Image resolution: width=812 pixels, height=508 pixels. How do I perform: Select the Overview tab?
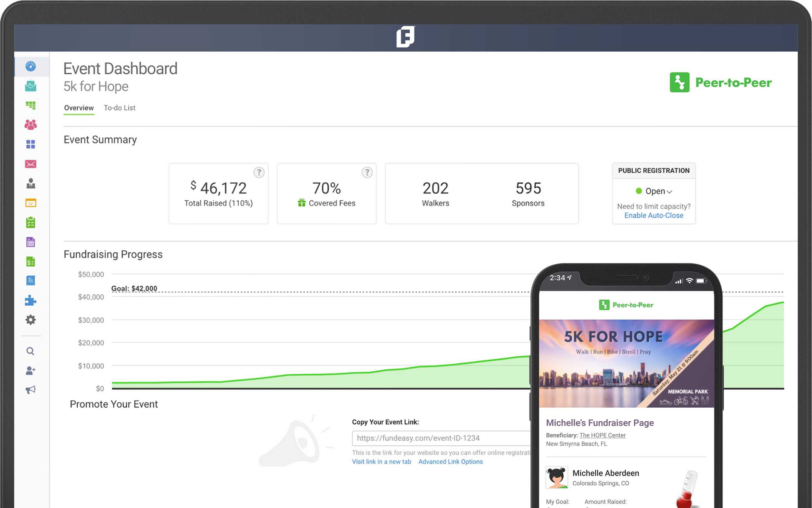click(79, 108)
